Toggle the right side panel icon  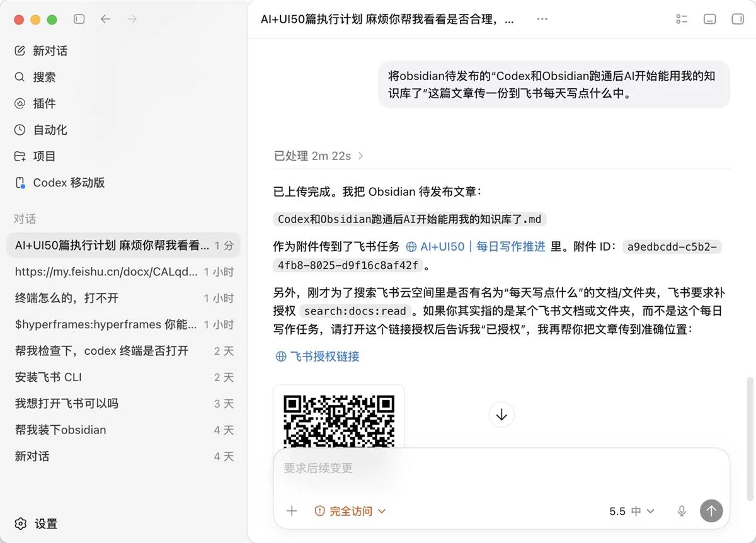pos(737,20)
